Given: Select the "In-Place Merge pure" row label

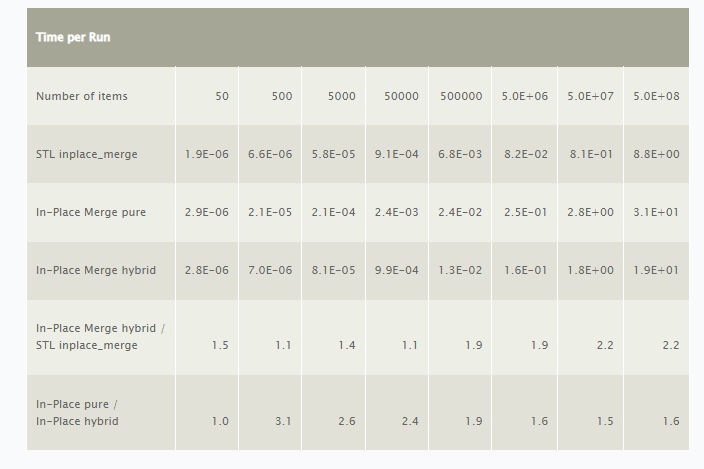Looking at the screenshot, I should tap(92, 212).
